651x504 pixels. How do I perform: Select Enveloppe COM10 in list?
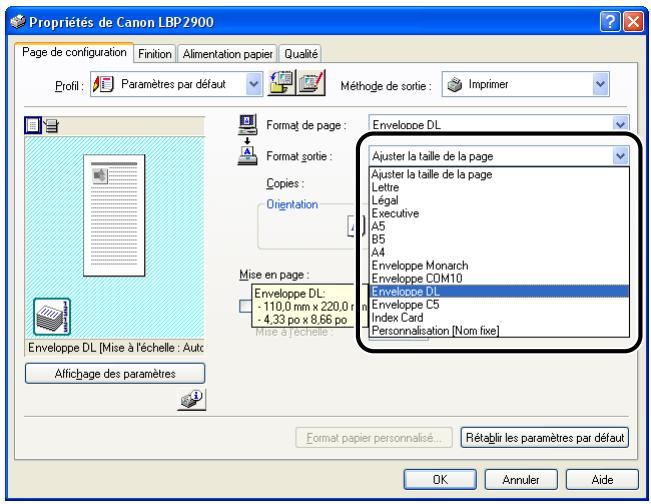point(499,278)
